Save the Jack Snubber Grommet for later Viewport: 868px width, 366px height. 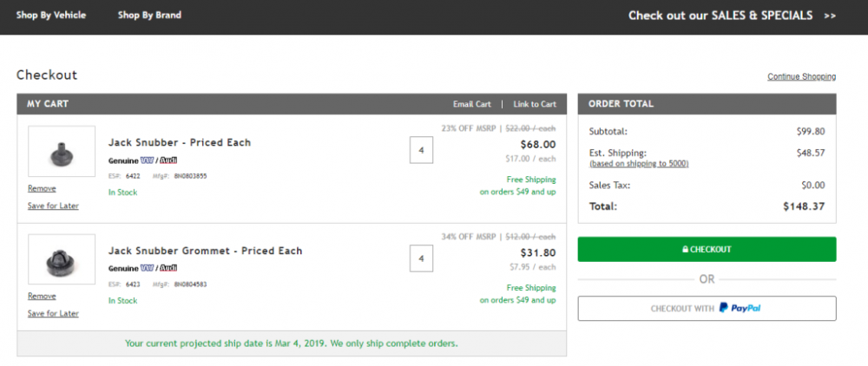point(53,313)
